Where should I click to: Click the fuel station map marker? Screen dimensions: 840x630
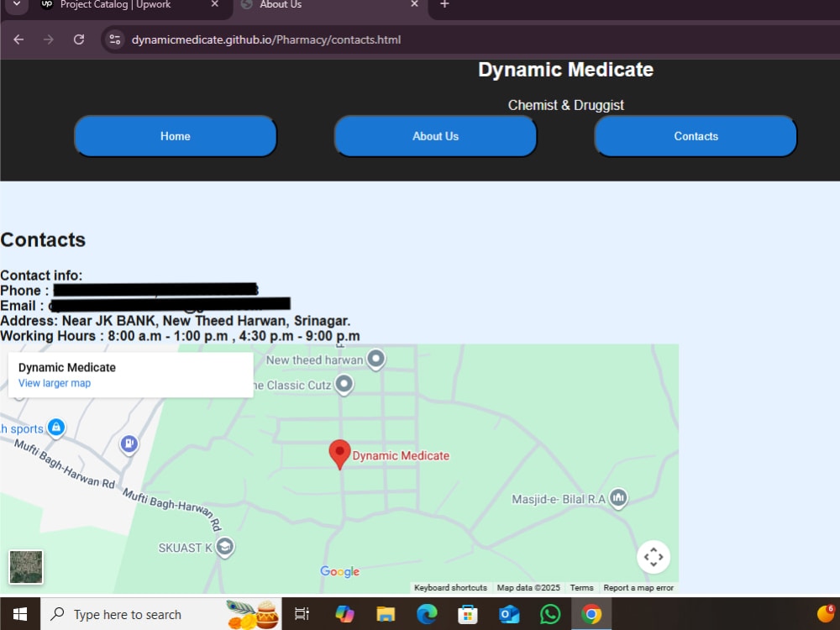pos(129,444)
